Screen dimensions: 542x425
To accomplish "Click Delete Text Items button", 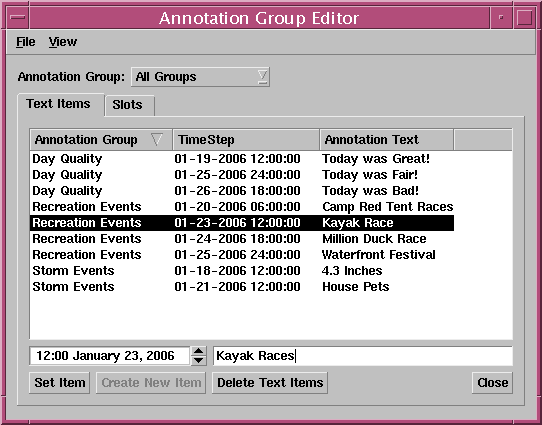I will [x=270, y=382].
